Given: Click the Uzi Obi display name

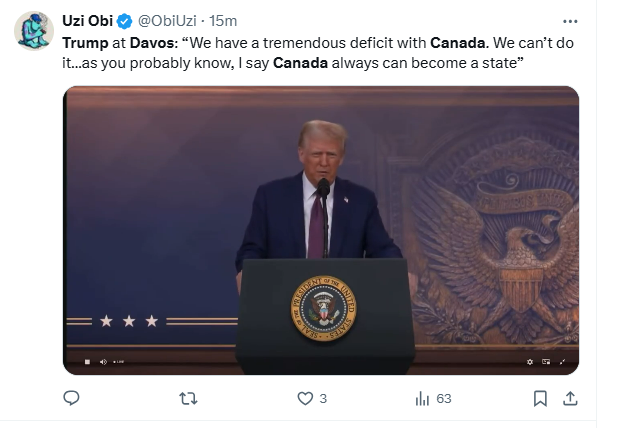Looking at the screenshot, I should click(x=87, y=21).
